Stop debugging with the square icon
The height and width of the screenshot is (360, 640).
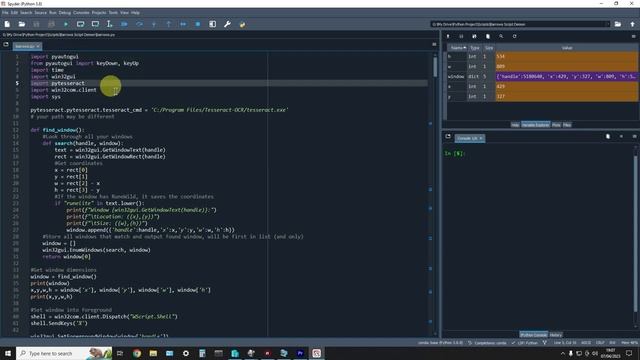point(198,24)
